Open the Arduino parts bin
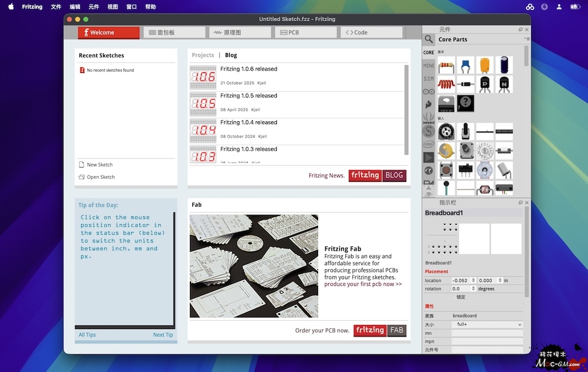Viewport: 588px width, 372px height. click(x=429, y=91)
